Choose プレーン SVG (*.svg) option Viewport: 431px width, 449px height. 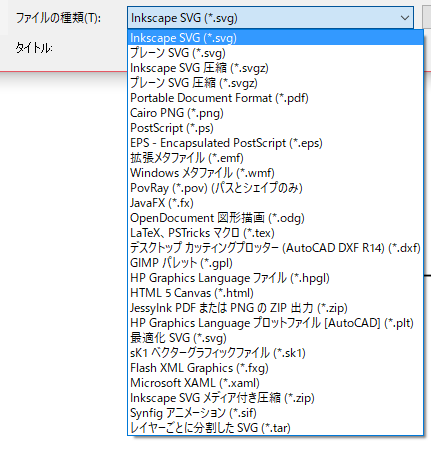pyautogui.click(x=275, y=53)
